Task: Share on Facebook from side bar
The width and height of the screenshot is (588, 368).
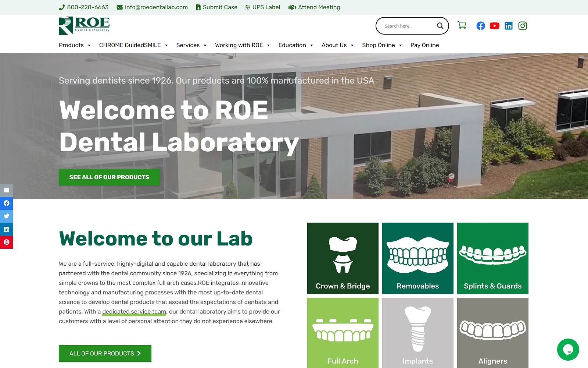Action: [x=6, y=203]
